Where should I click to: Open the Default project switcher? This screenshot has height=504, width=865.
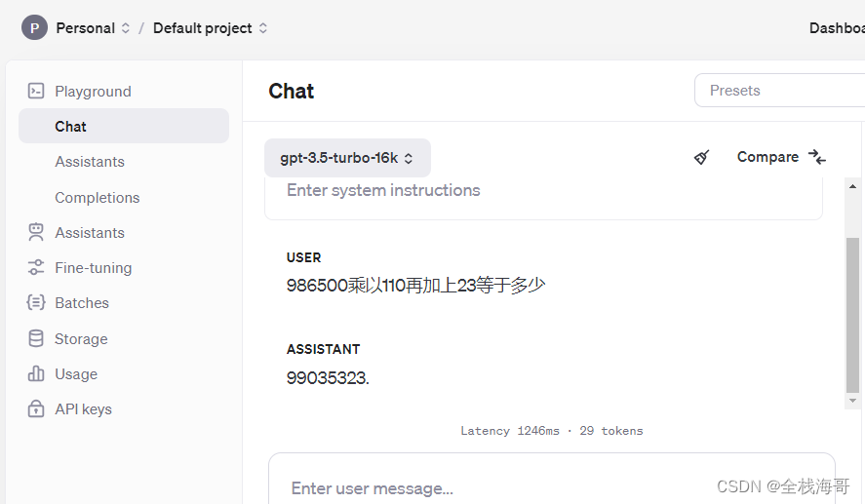click(211, 28)
